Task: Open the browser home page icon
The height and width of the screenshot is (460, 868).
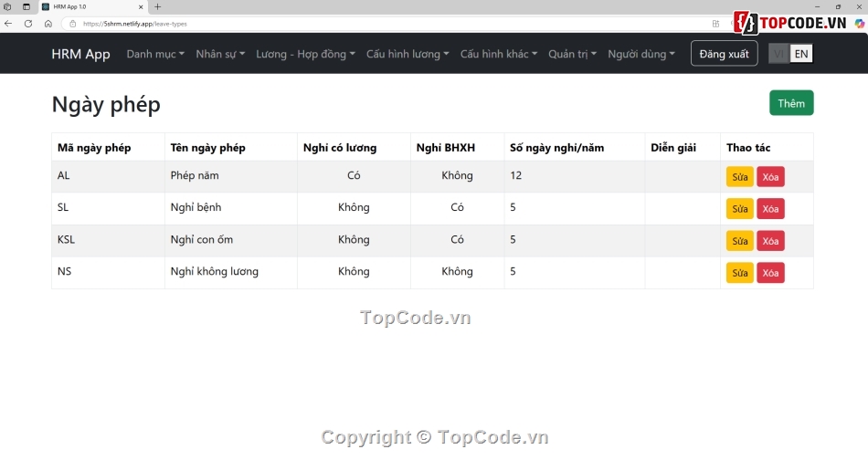Action: tap(48, 24)
